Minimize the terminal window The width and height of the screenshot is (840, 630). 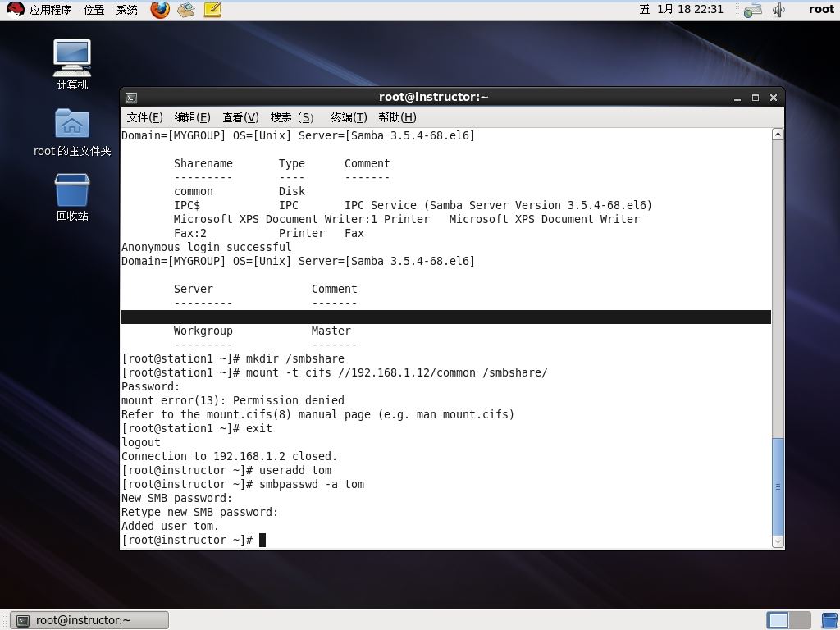click(x=737, y=98)
